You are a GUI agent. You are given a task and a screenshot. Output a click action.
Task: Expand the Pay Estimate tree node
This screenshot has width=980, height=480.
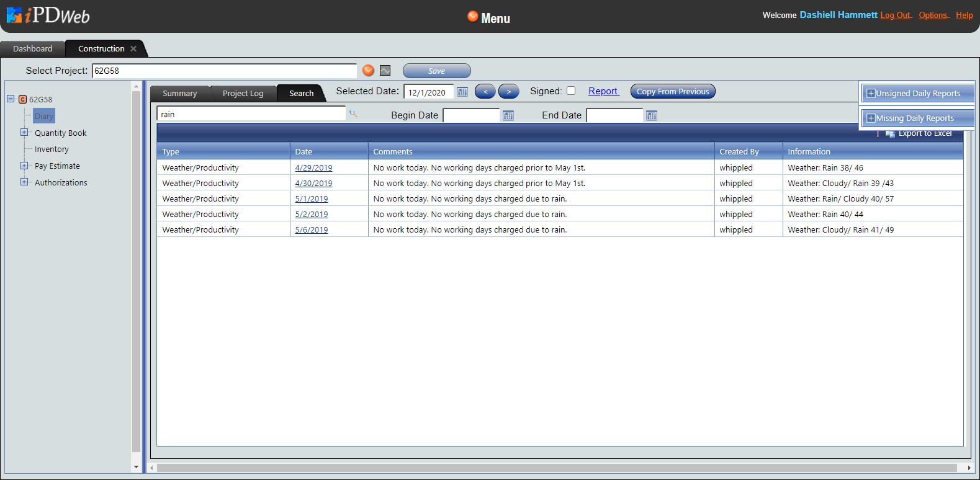24,166
